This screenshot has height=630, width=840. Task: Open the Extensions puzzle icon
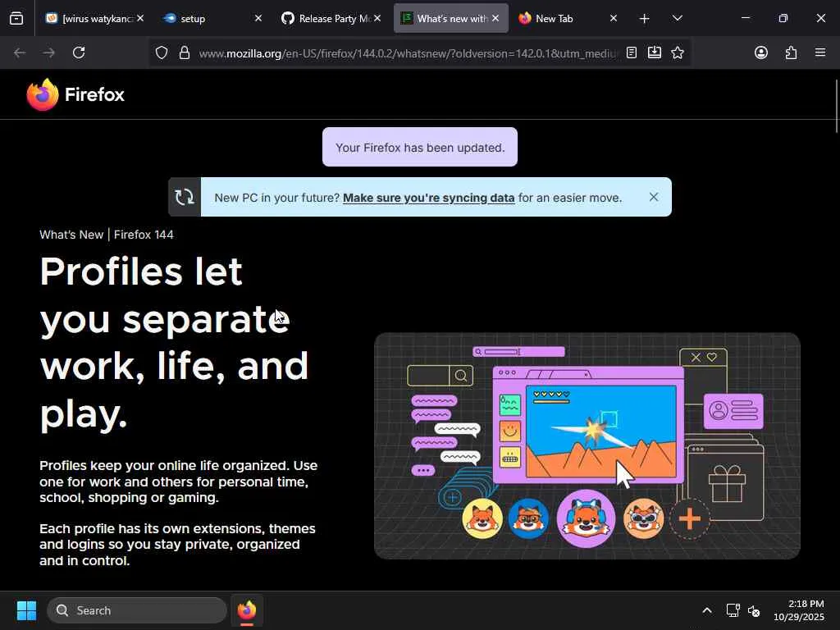791,52
